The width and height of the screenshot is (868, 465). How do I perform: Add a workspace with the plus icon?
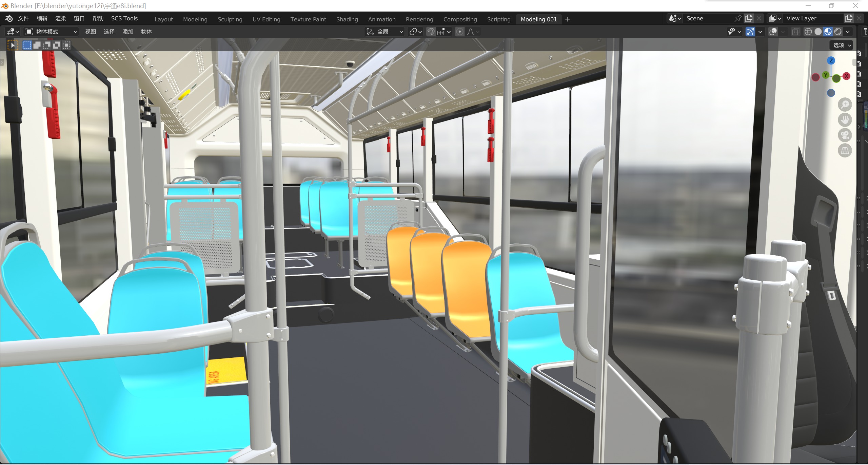(568, 19)
